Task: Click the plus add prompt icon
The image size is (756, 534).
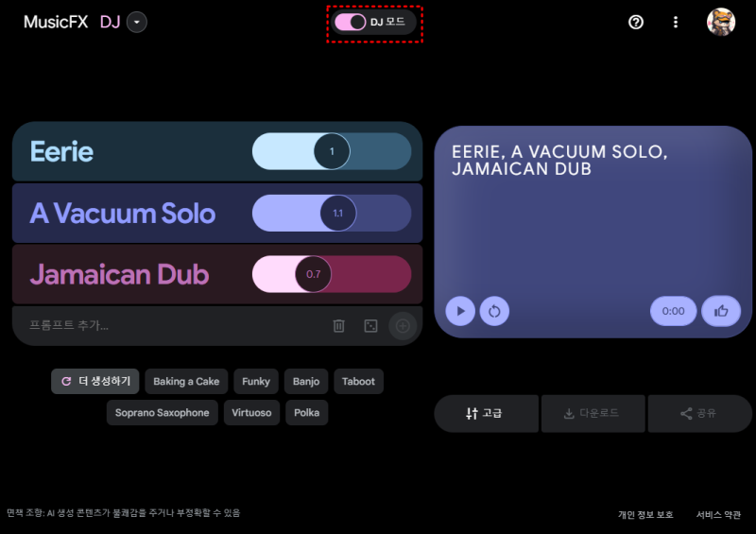Action: coord(403,326)
